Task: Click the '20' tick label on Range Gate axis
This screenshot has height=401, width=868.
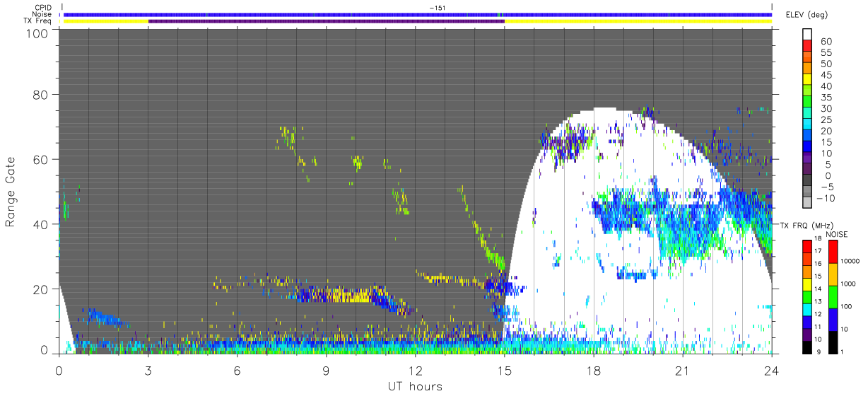Action: 41,289
